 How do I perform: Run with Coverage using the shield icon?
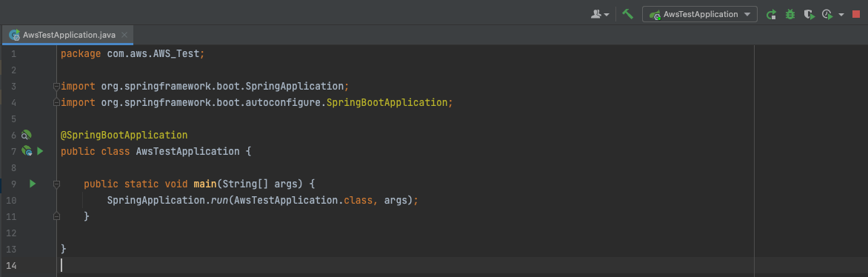810,15
